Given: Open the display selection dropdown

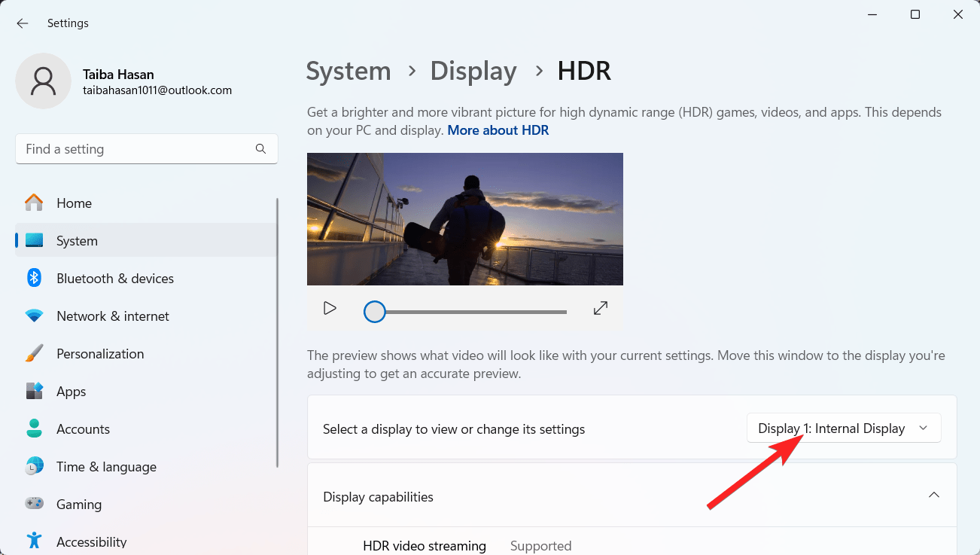Looking at the screenshot, I should (844, 428).
